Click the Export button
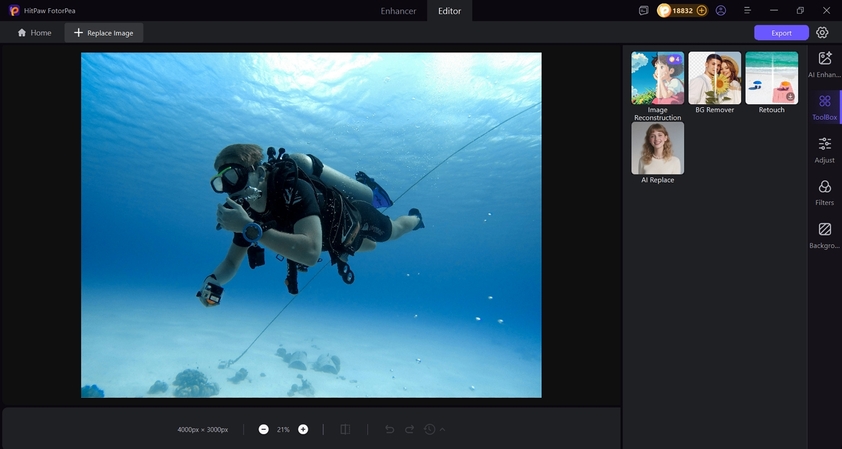 tap(781, 32)
